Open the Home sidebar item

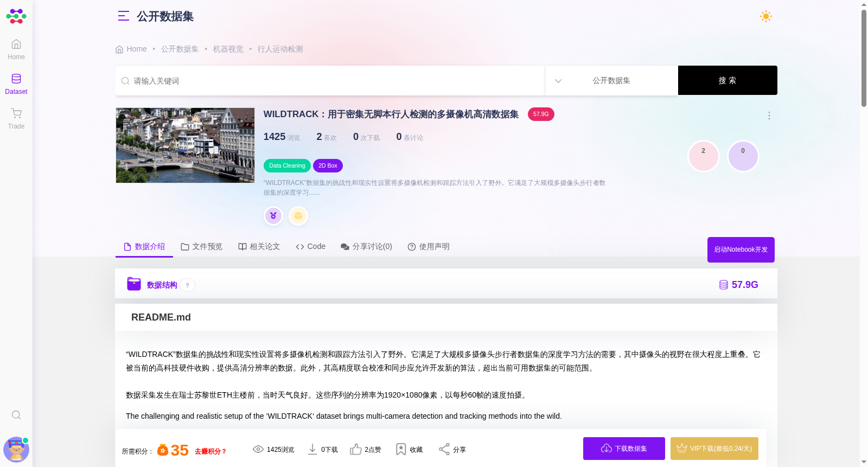coord(16,49)
